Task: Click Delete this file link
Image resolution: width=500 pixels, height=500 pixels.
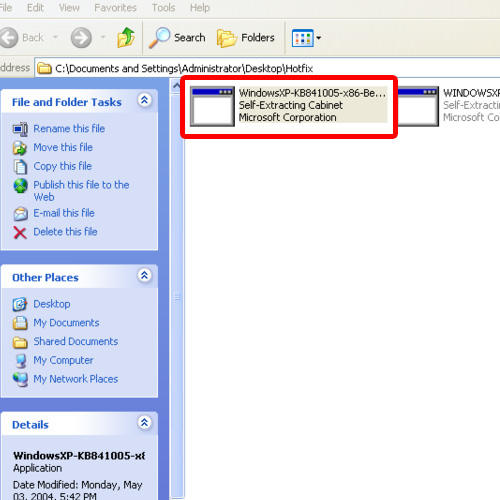Action: pos(65,232)
